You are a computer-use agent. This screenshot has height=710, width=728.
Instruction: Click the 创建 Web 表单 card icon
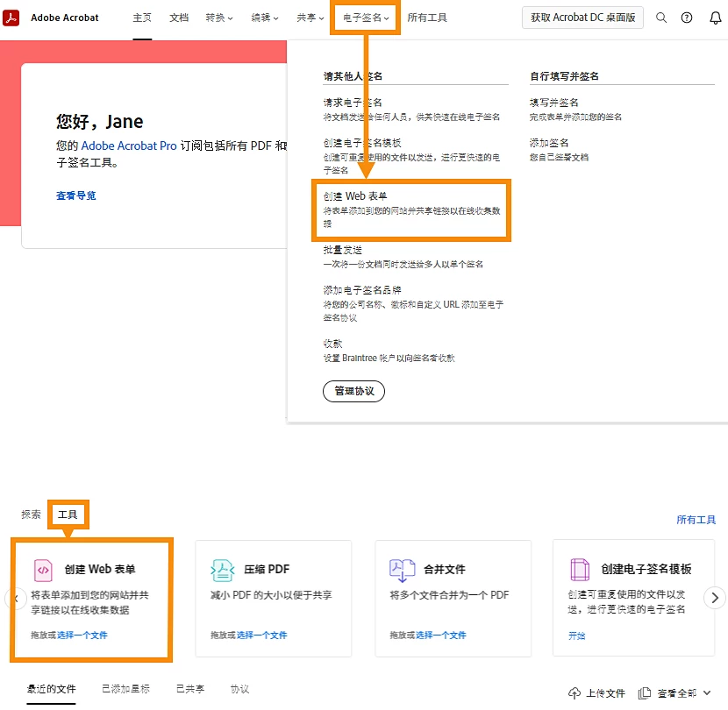click(x=43, y=571)
